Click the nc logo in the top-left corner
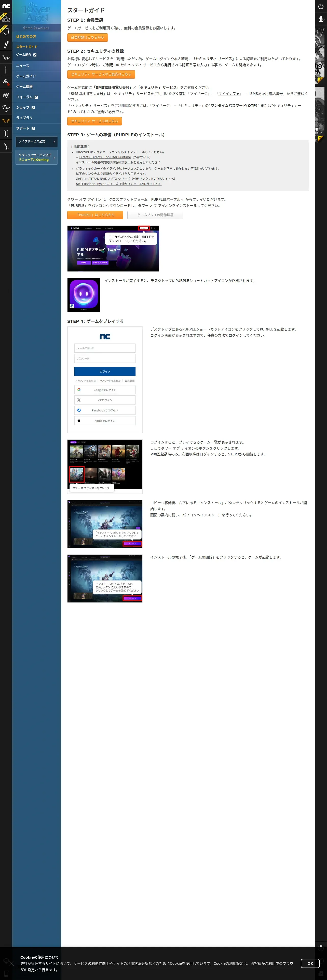Screen dimensions: 327x980 [x=6, y=6]
